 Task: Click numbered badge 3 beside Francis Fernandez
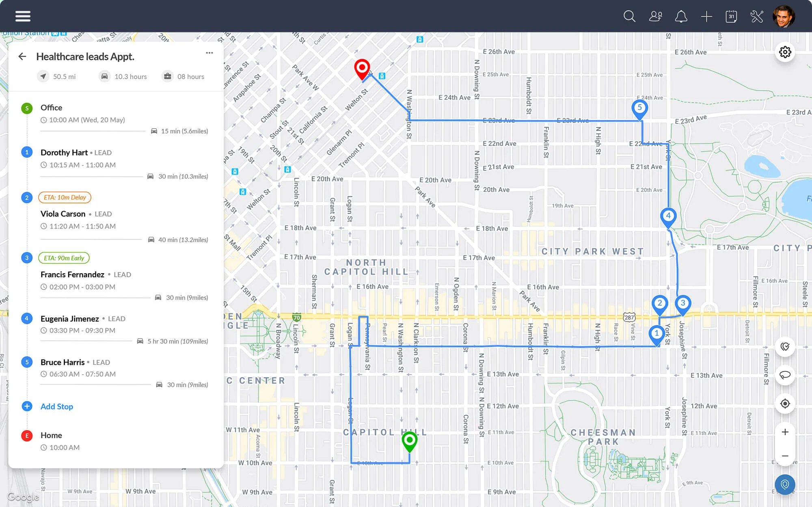pos(27,258)
